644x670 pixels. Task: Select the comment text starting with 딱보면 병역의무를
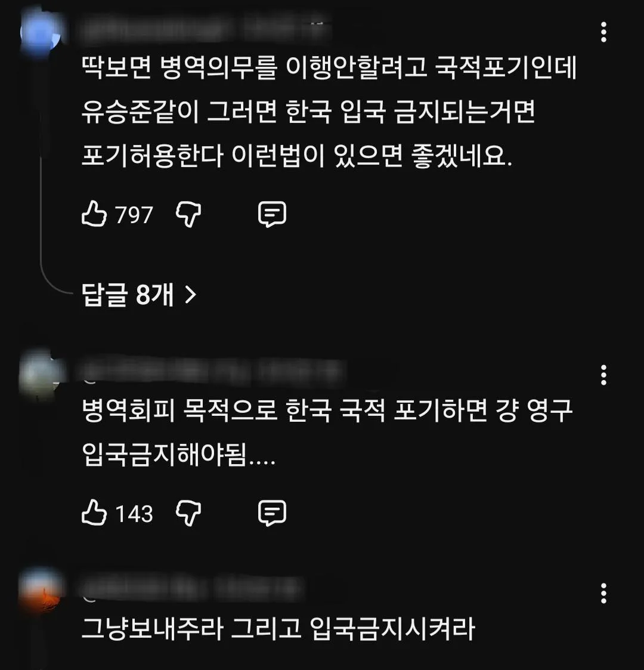click(329, 112)
